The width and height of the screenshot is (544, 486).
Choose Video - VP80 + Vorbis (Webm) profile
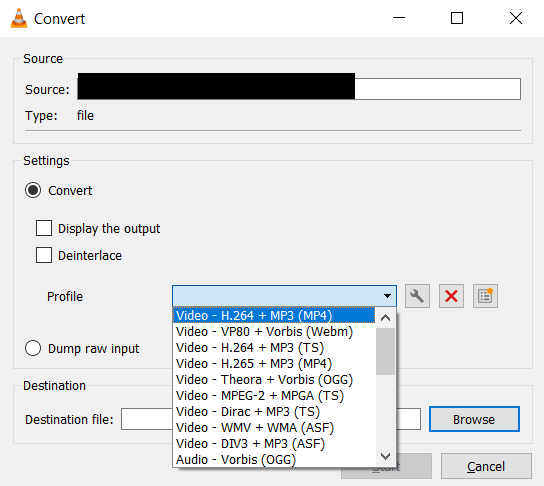click(x=274, y=332)
